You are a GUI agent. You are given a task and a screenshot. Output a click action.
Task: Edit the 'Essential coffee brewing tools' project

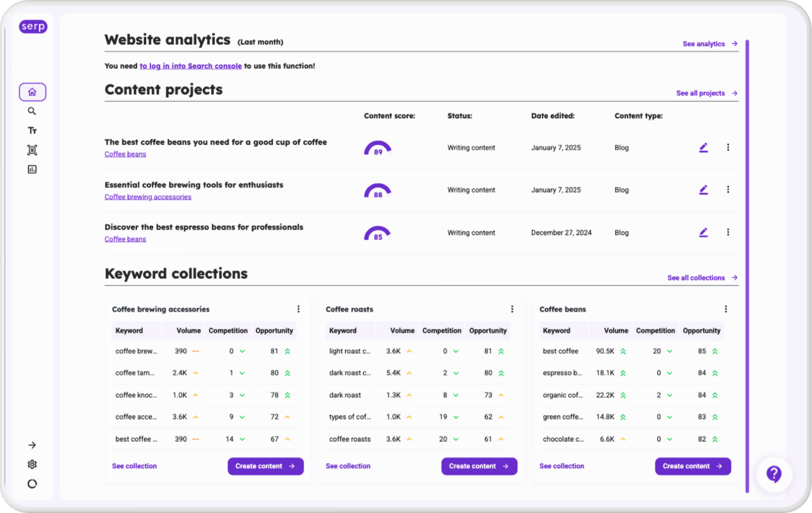pos(703,190)
